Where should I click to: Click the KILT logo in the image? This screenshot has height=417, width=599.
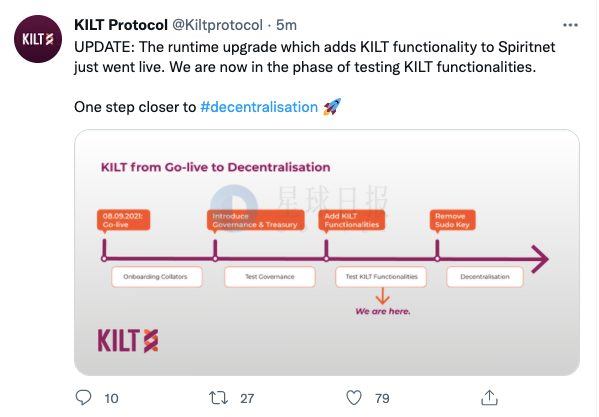click(x=128, y=340)
